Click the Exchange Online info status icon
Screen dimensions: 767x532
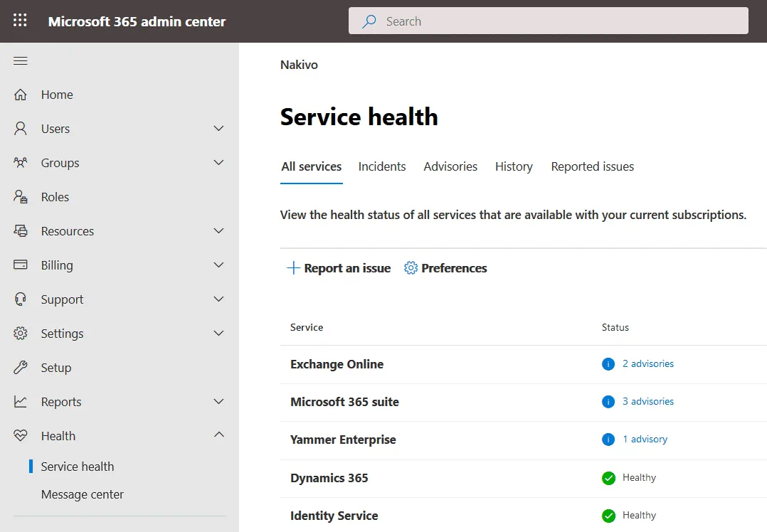(x=608, y=364)
